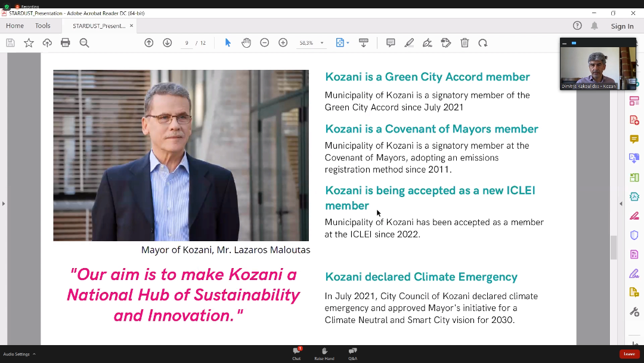Click the page number input field
The height and width of the screenshot is (363, 644).
pos(187,43)
